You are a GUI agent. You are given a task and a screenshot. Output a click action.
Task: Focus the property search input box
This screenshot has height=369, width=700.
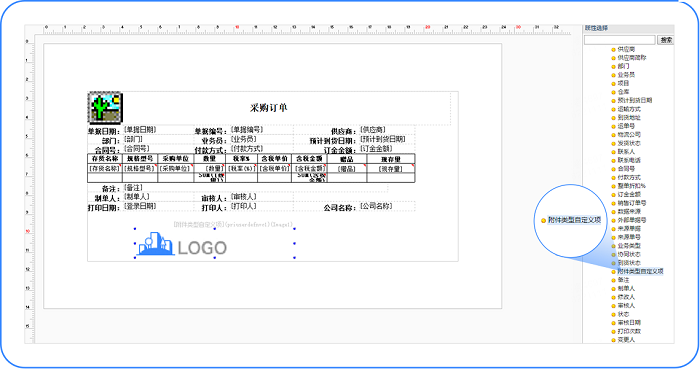(620, 40)
